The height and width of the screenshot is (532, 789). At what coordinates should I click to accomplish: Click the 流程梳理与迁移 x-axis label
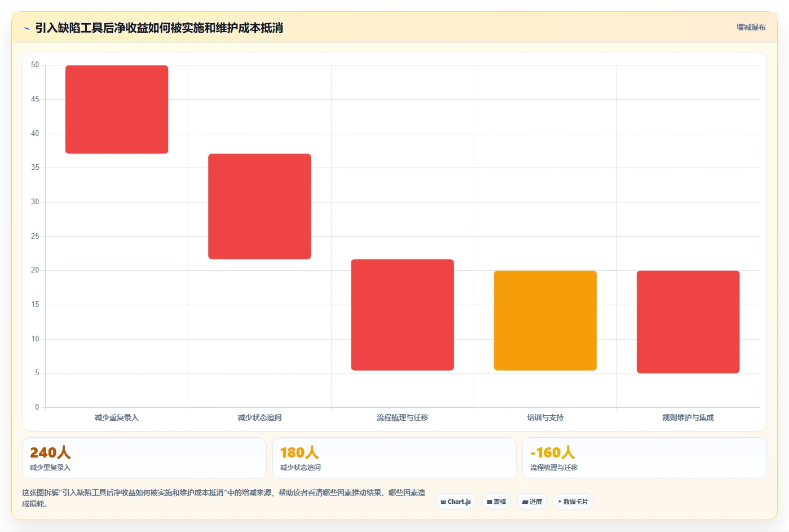[x=402, y=417]
